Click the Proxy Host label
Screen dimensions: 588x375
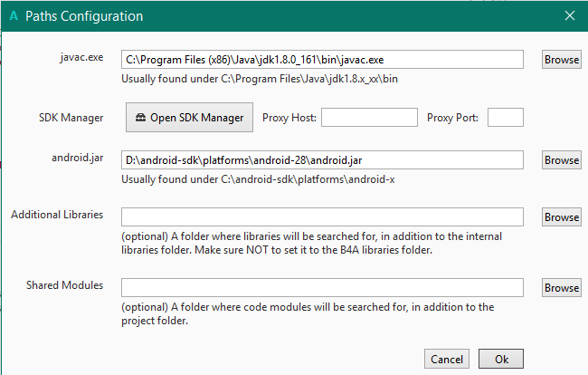pyautogui.click(x=289, y=118)
